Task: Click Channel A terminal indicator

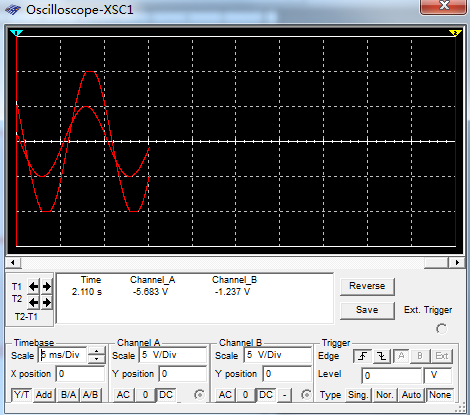Action: 199,395
